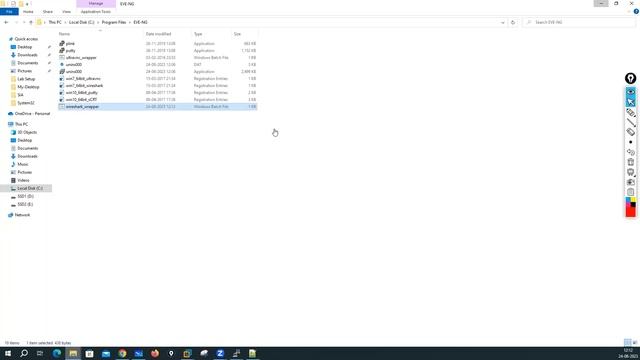Go up one folder level arrow
Image resolution: width=640 pixels, height=360 pixels.
[31, 22]
